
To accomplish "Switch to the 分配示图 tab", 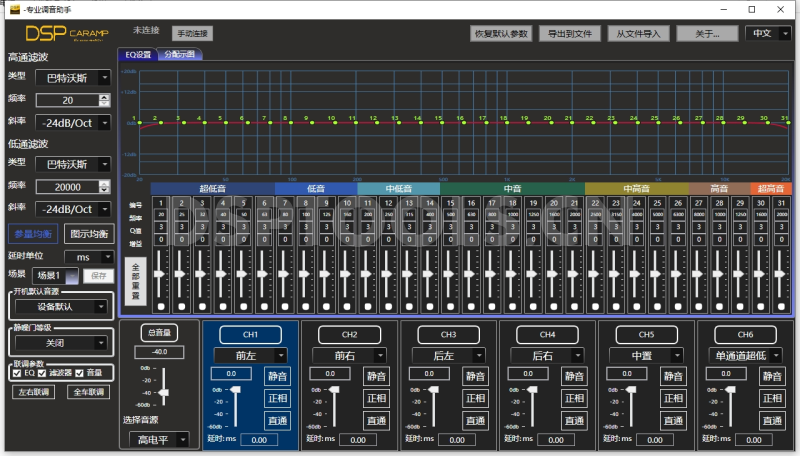I will coord(180,55).
